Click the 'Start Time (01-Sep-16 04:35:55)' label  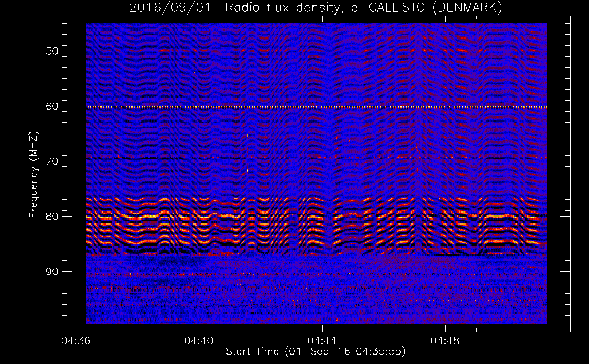point(316,352)
